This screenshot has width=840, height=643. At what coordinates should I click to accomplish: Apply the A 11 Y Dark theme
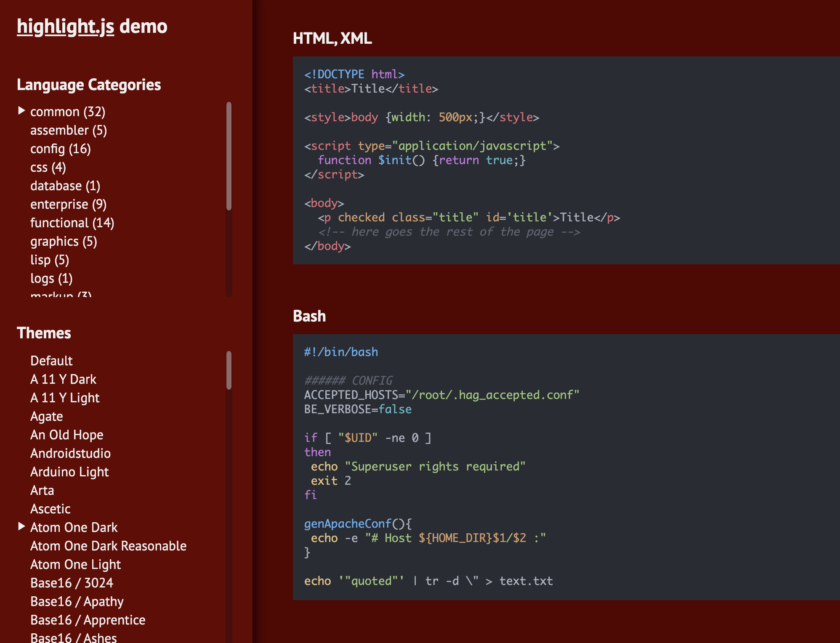(x=63, y=380)
